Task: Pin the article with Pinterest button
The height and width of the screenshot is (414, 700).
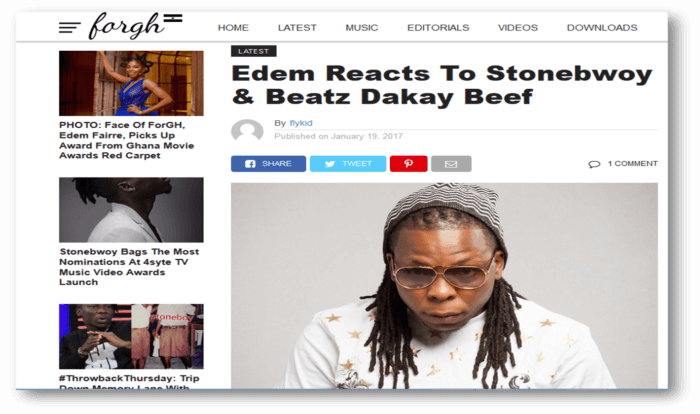Action: click(x=408, y=164)
